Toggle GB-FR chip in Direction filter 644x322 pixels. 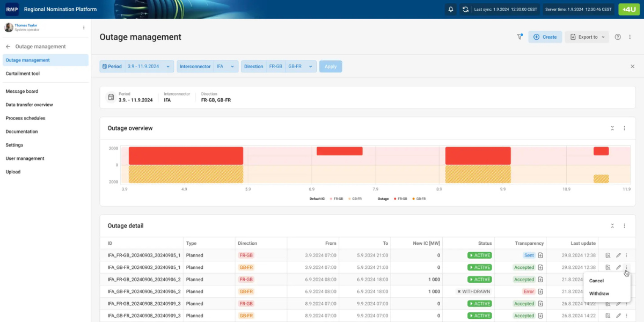(x=295, y=67)
